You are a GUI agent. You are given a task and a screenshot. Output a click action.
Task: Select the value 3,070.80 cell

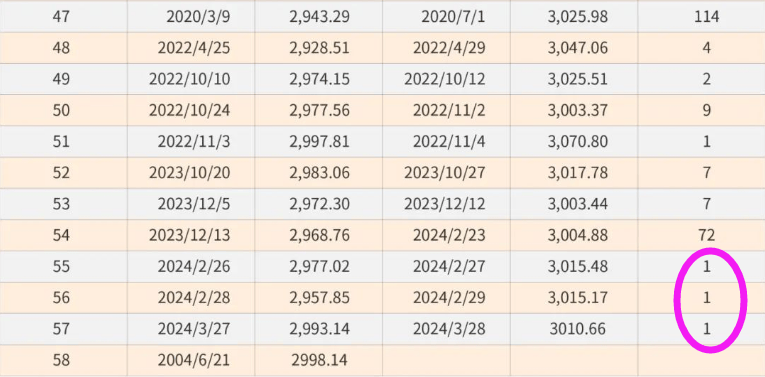[x=574, y=141]
